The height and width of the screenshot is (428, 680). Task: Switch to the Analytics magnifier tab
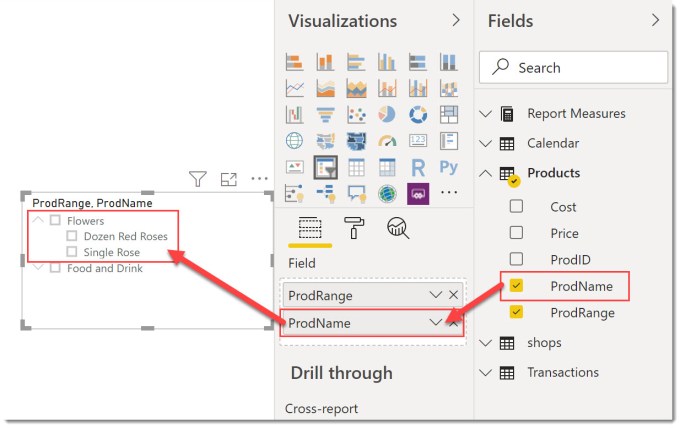[398, 228]
